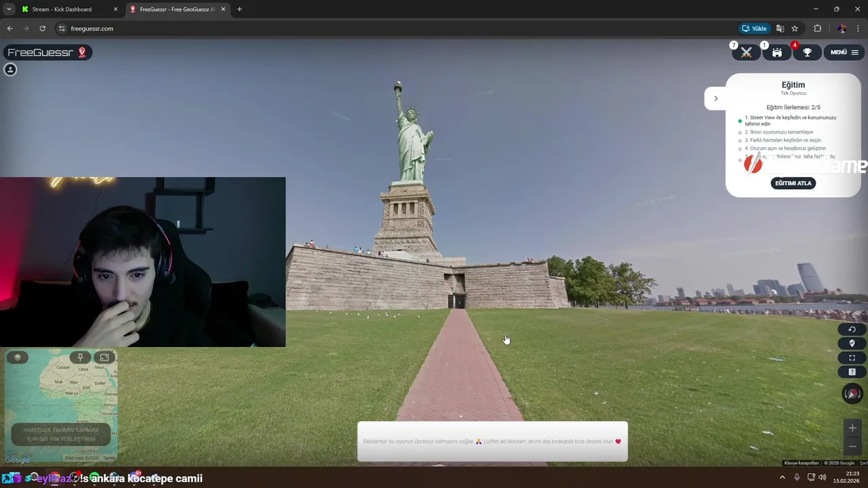868x488 pixels.
Task: Go back in browser history
Action: pos(9,28)
